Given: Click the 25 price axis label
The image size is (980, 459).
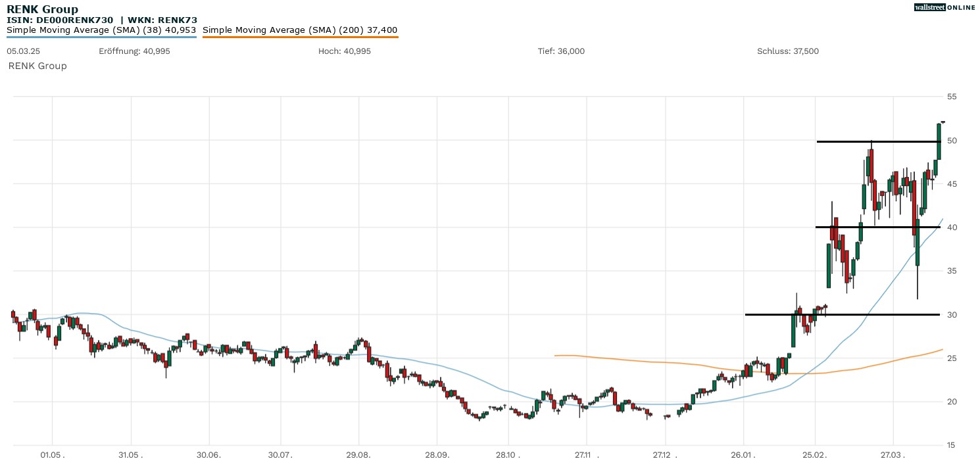Looking at the screenshot, I should 952,358.
